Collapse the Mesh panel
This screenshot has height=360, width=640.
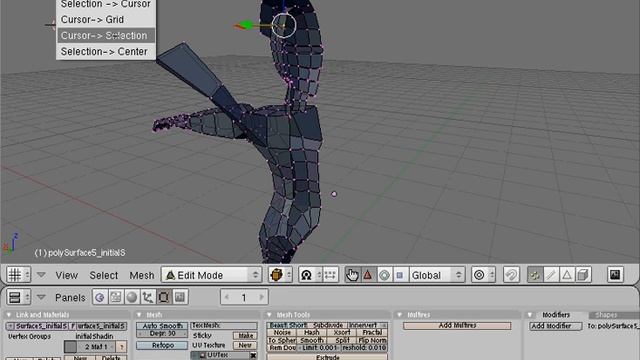point(140,315)
